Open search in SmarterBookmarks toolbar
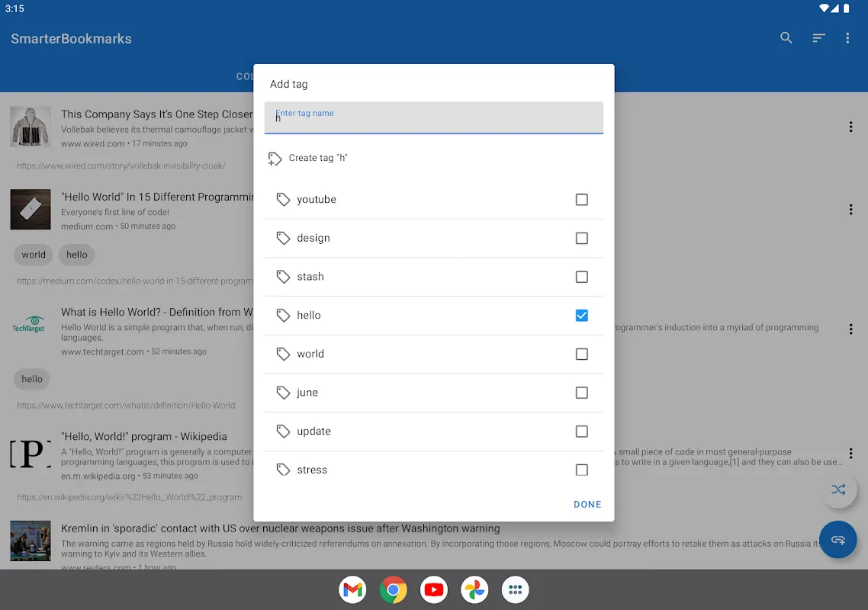Viewport: 868px width, 610px height. (786, 38)
